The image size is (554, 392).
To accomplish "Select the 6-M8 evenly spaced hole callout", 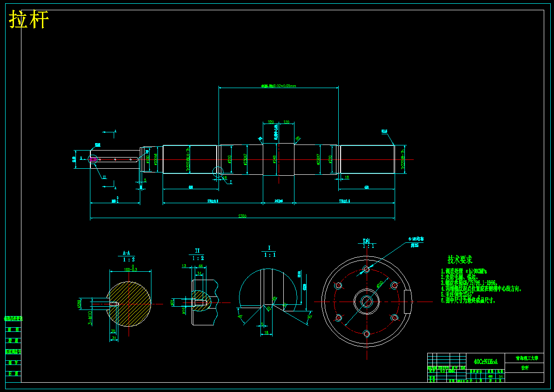I will coord(416,239).
